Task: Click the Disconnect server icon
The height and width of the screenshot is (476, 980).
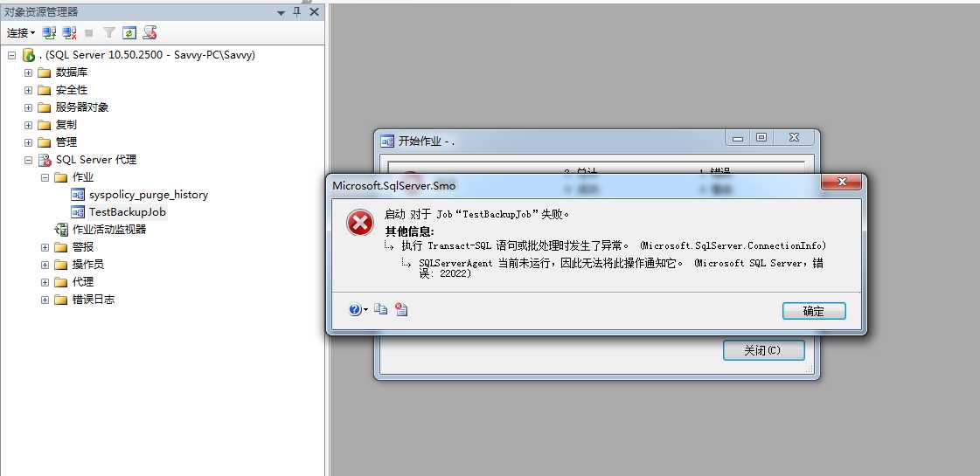Action: (x=69, y=32)
